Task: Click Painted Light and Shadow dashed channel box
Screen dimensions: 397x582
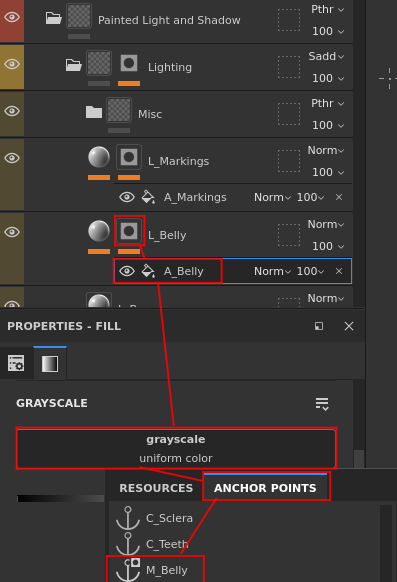Action: tap(289, 20)
